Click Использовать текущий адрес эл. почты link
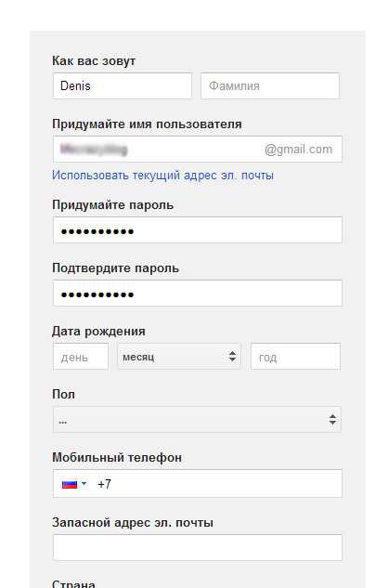Viewport: 375px width, 588px height. [163, 176]
